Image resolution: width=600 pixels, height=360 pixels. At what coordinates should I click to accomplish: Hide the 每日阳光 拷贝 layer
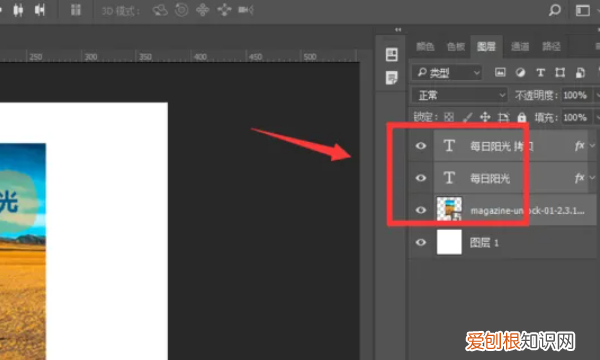pyautogui.click(x=421, y=146)
